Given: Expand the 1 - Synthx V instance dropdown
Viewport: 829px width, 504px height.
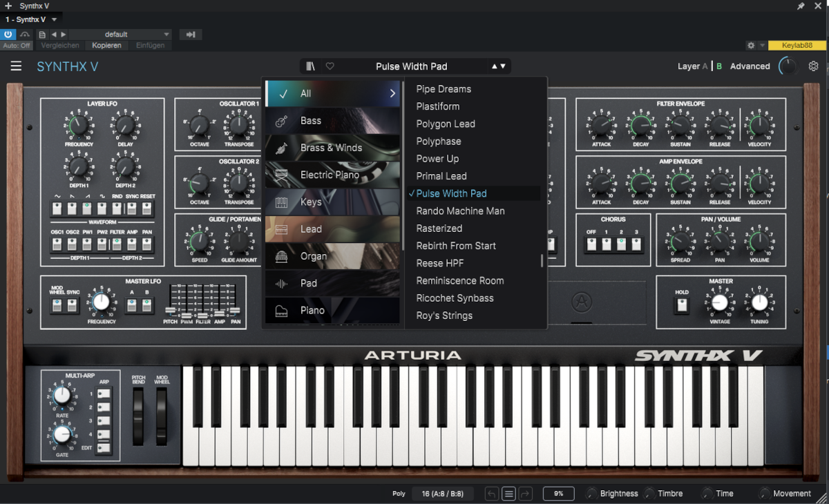Looking at the screenshot, I should 55,19.
